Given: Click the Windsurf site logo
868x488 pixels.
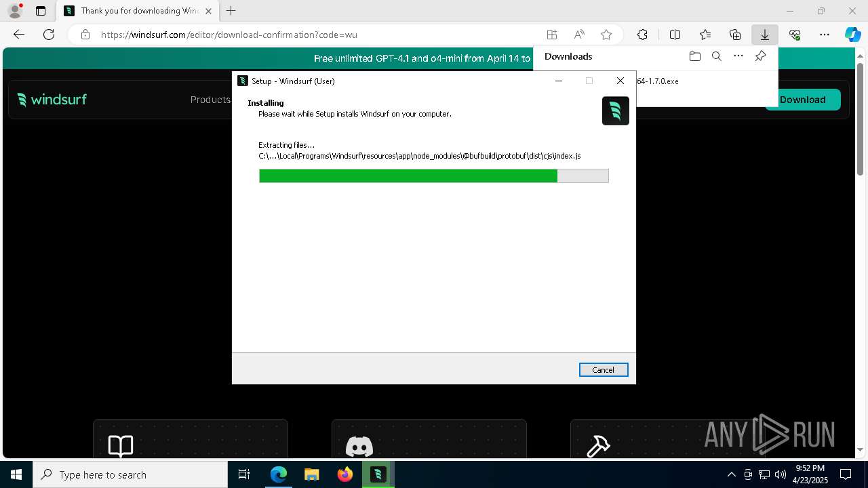Looking at the screenshot, I should tap(52, 100).
